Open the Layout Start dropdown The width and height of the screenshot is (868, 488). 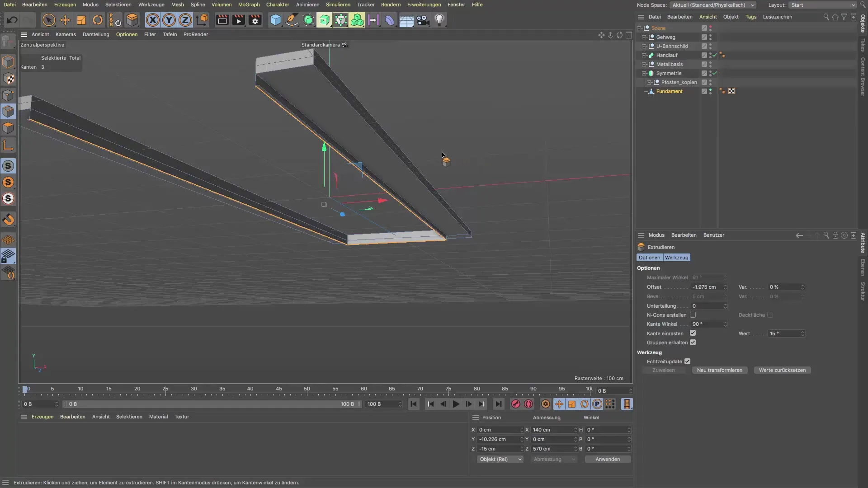(823, 5)
